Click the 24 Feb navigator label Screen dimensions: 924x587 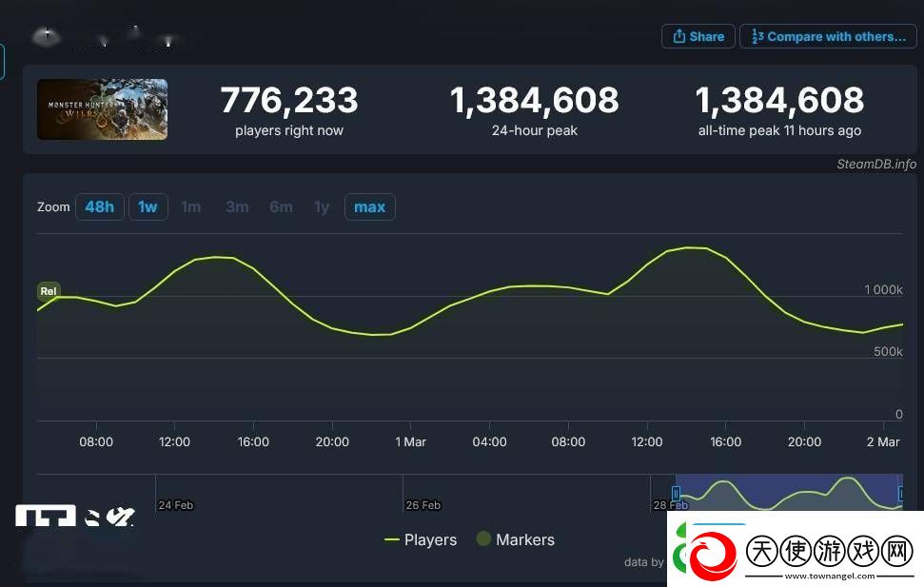[176, 505]
